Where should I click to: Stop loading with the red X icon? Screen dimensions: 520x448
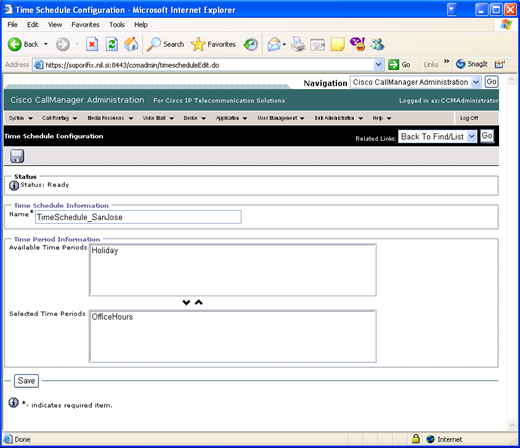92,44
